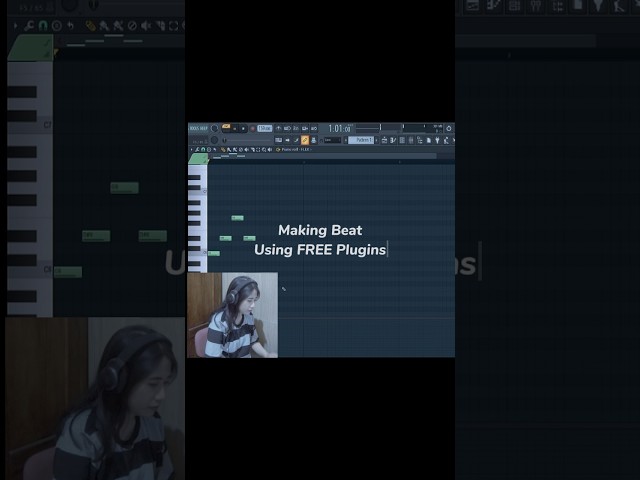Click the webcam thumbnail in center window
Screen dimensions: 640x480
pos(233,315)
